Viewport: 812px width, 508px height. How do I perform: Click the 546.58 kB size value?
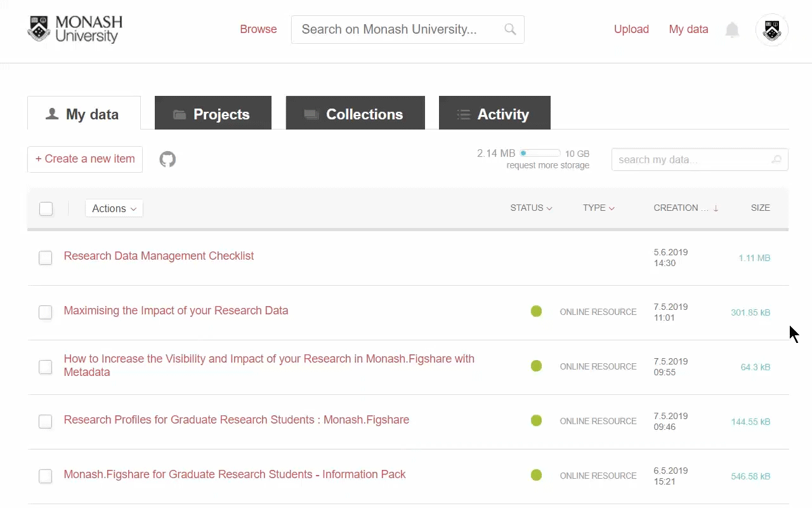[750, 476]
